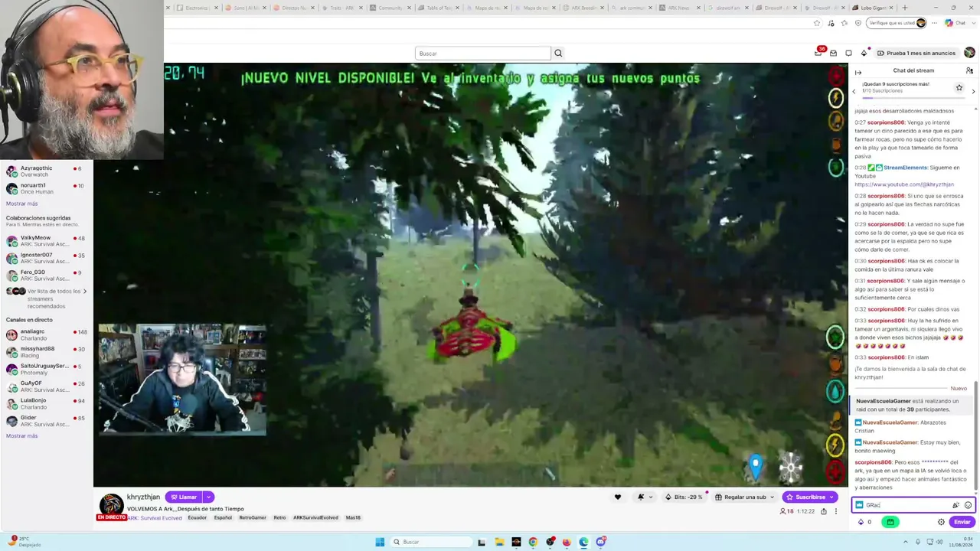Open ARK: Survival Evolved category link
Viewport: 980px width, 551px height.
(154, 518)
